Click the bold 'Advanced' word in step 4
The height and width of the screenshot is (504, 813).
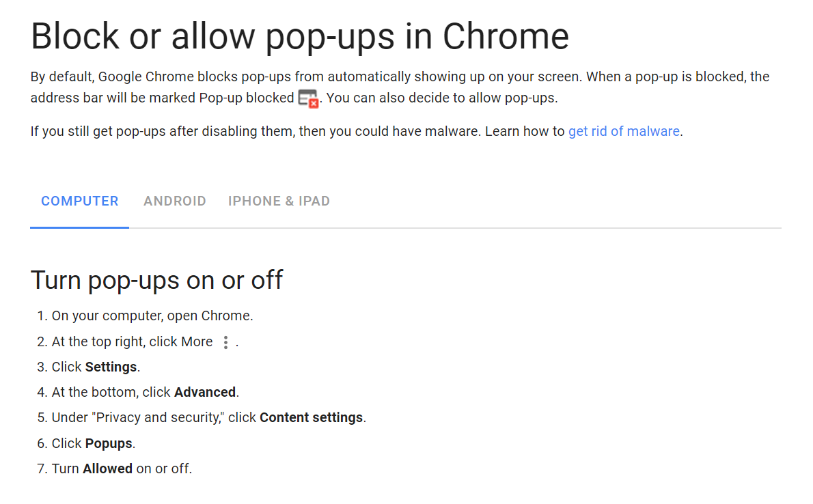(205, 392)
